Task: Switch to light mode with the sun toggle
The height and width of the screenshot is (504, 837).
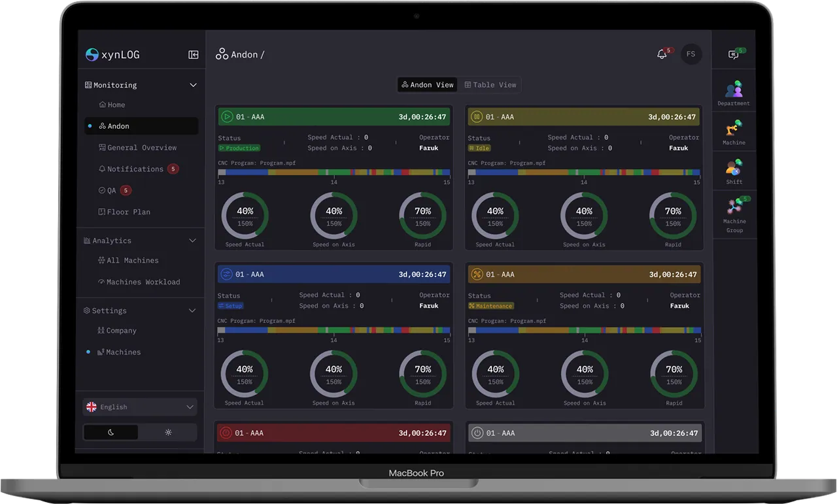Action: (x=167, y=431)
